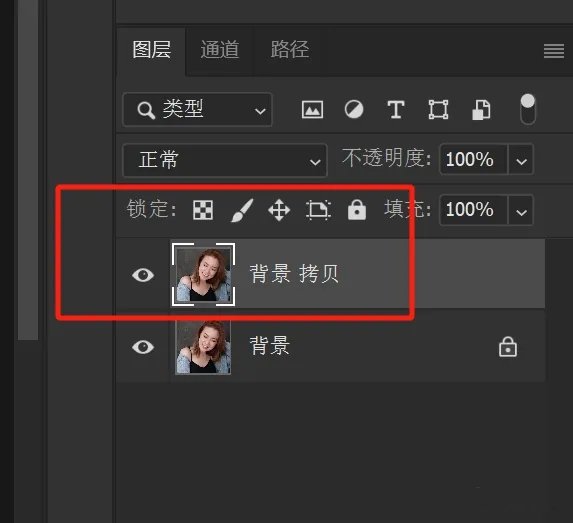This screenshot has width=573, height=523.
Task: Open the 正常 blend mode dropdown
Action: [225, 160]
